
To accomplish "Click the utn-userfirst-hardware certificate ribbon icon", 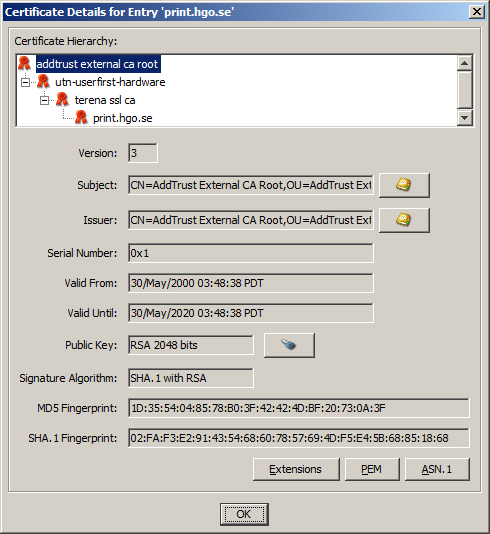I will (43, 82).
